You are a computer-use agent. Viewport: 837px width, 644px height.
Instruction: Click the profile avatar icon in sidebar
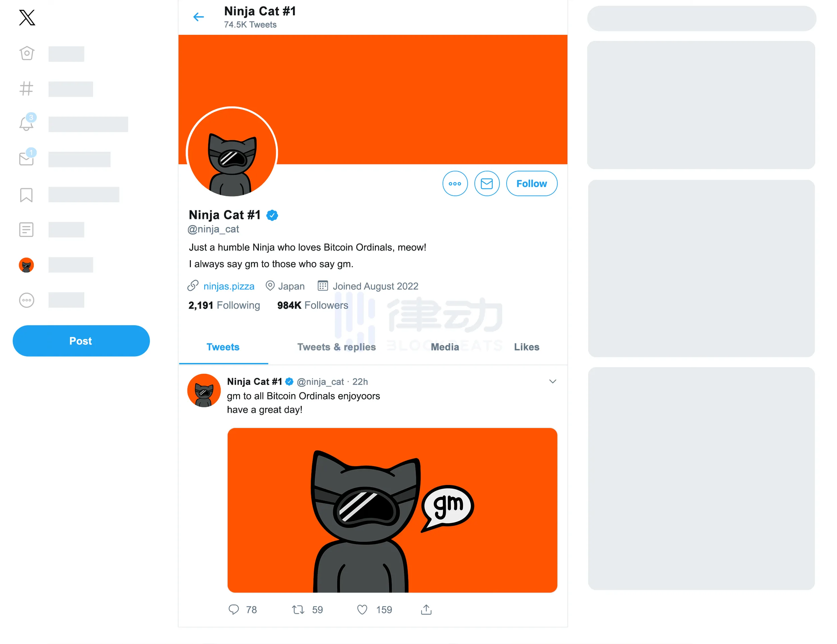coord(26,265)
